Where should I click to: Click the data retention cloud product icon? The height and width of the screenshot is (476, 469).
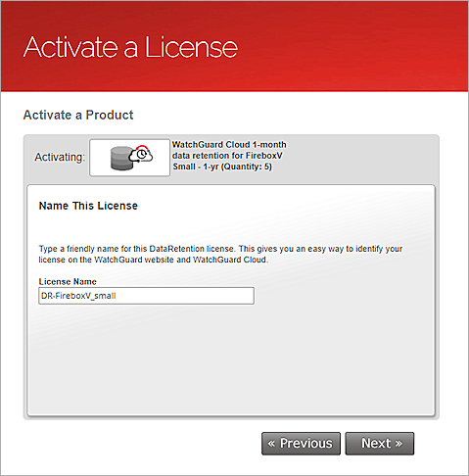pos(131,158)
